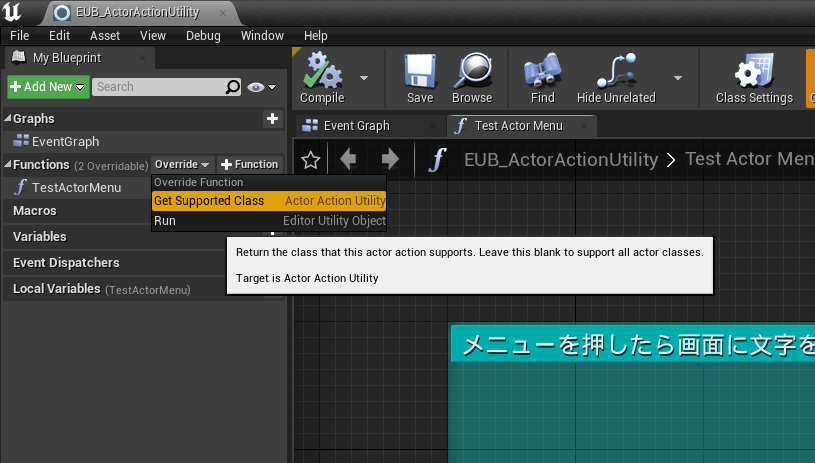Toggle Hide Unrelated nodes
815x463 pixels.
[x=616, y=78]
